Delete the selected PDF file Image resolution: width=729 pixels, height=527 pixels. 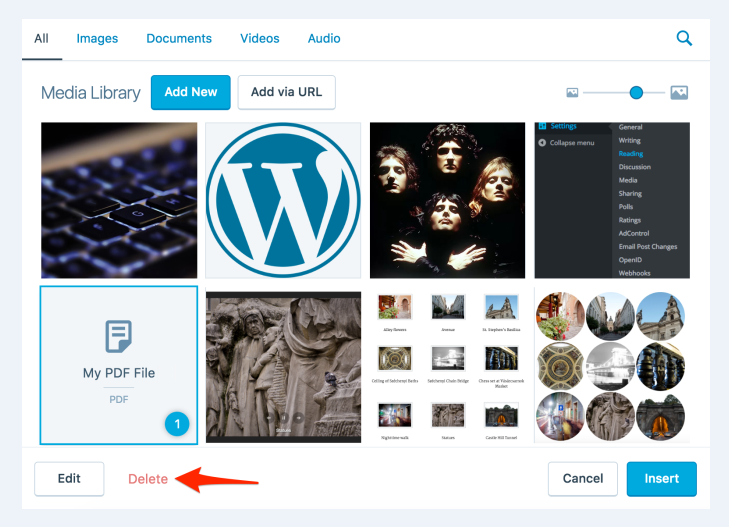point(148,479)
